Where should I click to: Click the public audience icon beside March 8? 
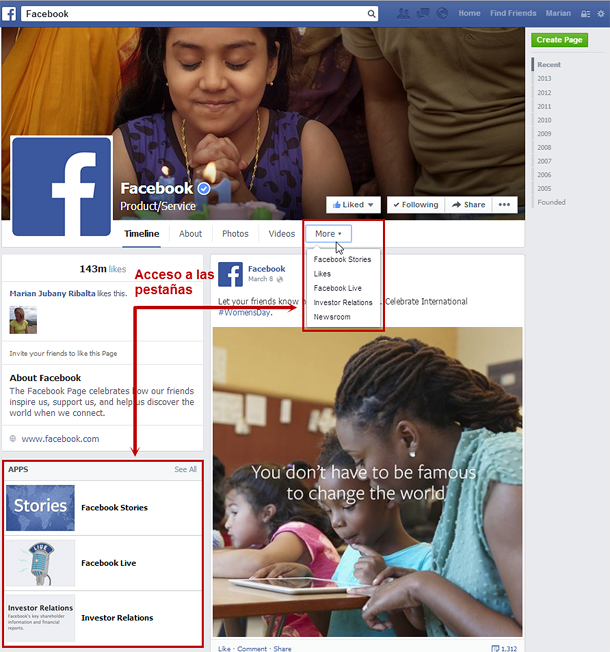(280, 279)
